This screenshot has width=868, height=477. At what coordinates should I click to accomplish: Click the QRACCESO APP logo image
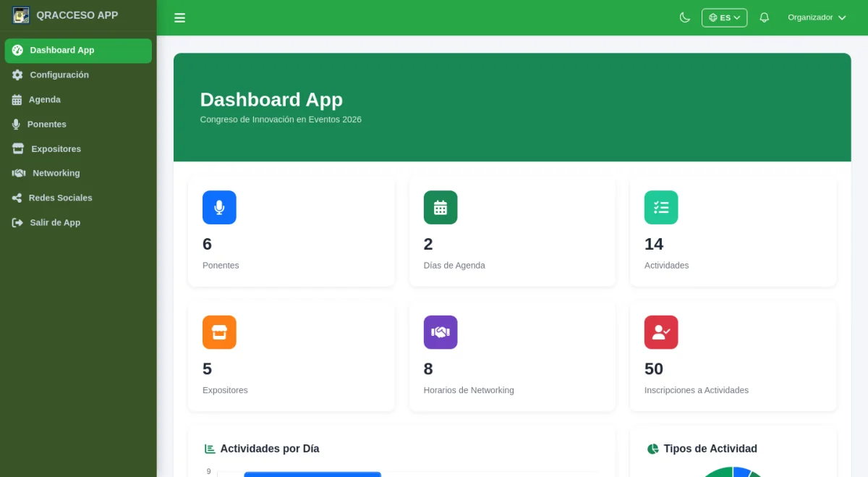click(21, 15)
